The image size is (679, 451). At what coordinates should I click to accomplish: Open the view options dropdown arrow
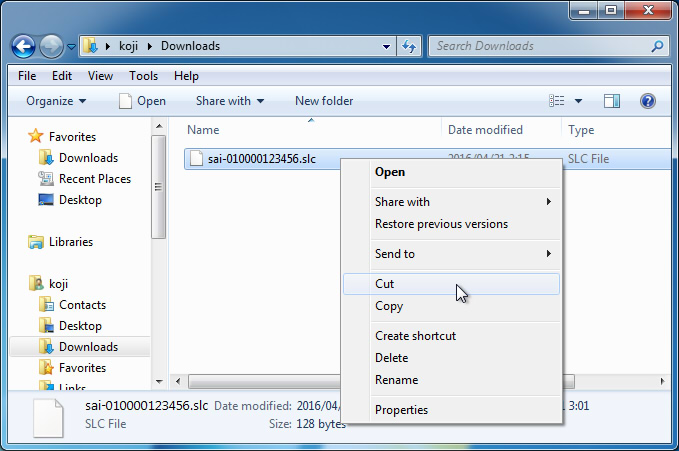click(579, 101)
